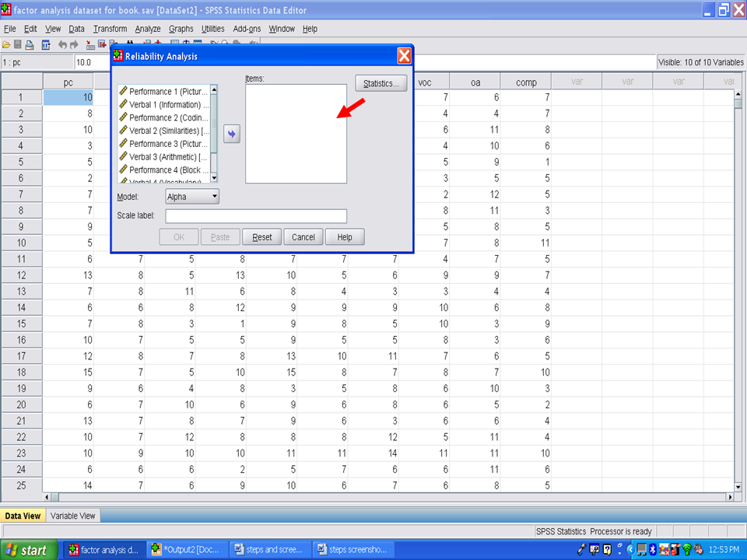Switch to the Variable View tab
Viewport: 747px width, 560px height.
pyautogui.click(x=73, y=516)
